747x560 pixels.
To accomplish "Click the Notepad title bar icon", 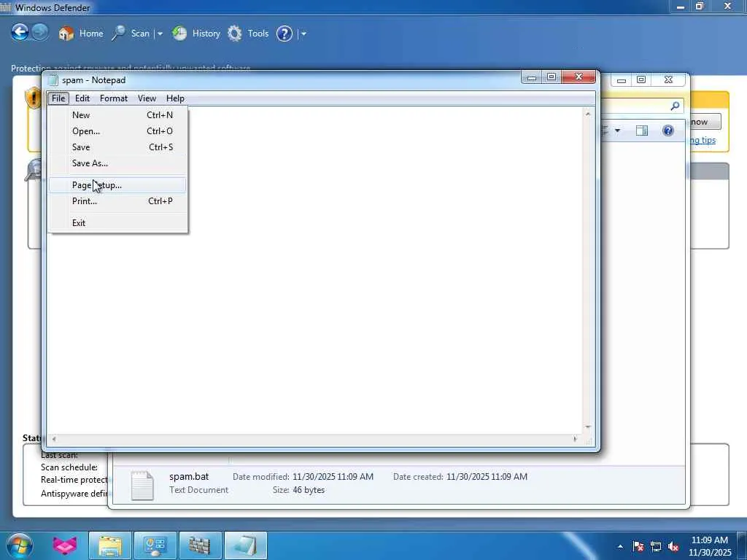I will click(x=53, y=80).
